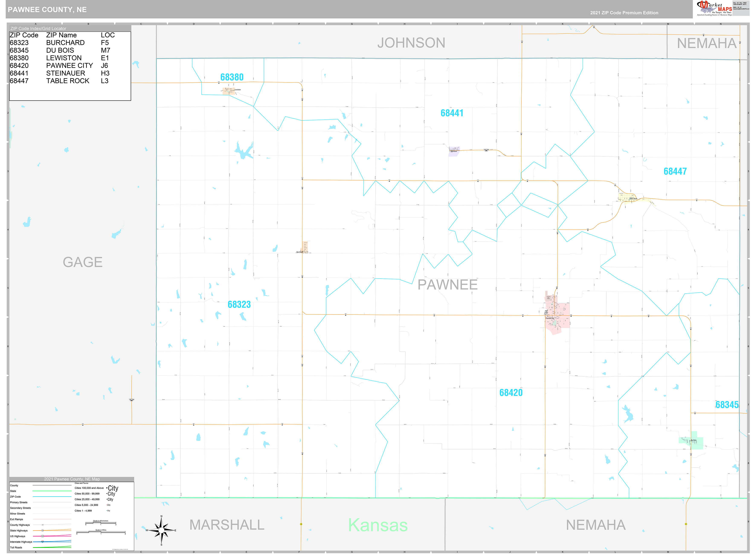Expand the Cities and Towns legend section

(x=81, y=483)
